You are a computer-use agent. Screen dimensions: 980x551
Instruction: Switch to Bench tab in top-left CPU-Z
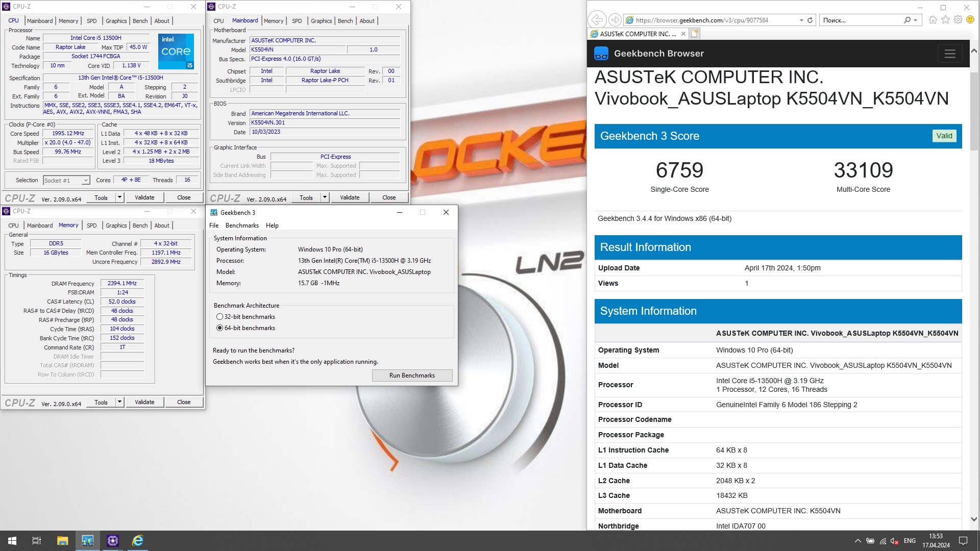140,21
